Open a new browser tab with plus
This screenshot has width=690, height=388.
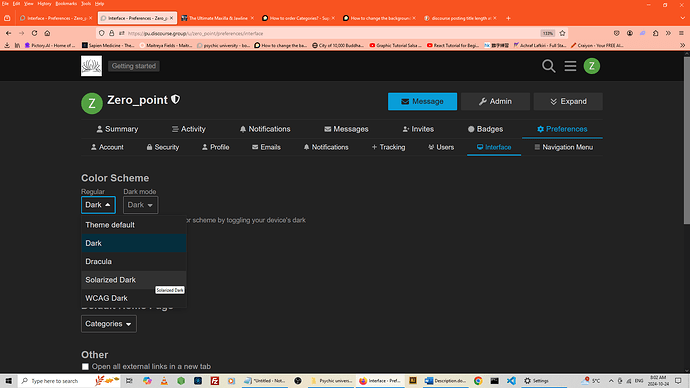(508, 18)
